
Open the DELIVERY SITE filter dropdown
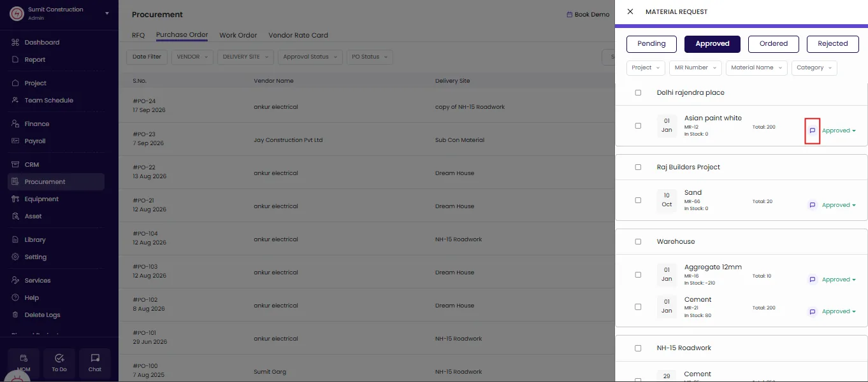(245, 57)
